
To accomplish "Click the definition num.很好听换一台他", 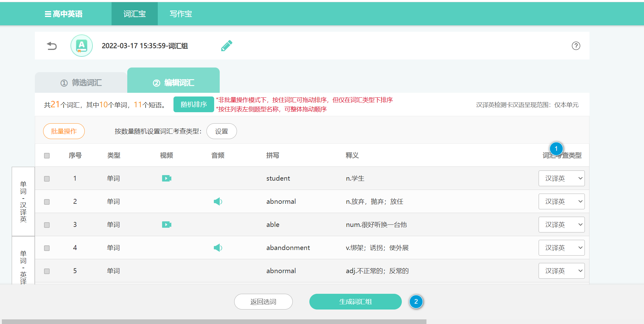I will click(x=376, y=225).
